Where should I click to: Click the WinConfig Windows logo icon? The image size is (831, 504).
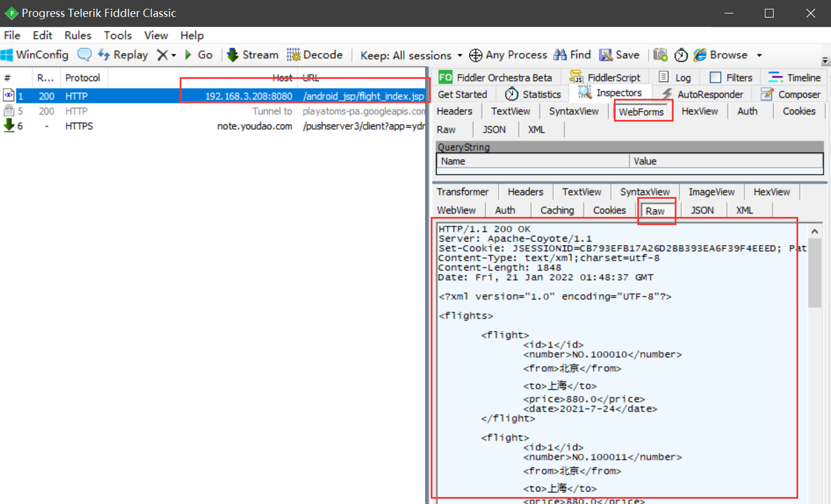(x=7, y=55)
